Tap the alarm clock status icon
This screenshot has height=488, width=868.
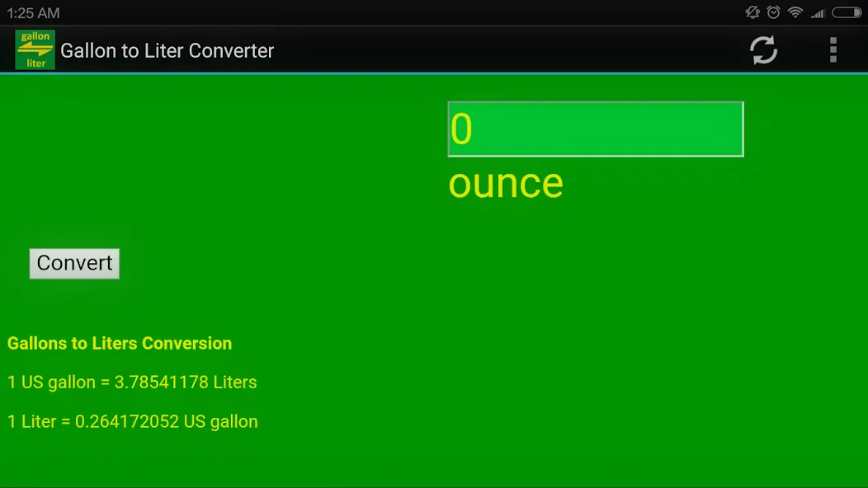tap(773, 12)
